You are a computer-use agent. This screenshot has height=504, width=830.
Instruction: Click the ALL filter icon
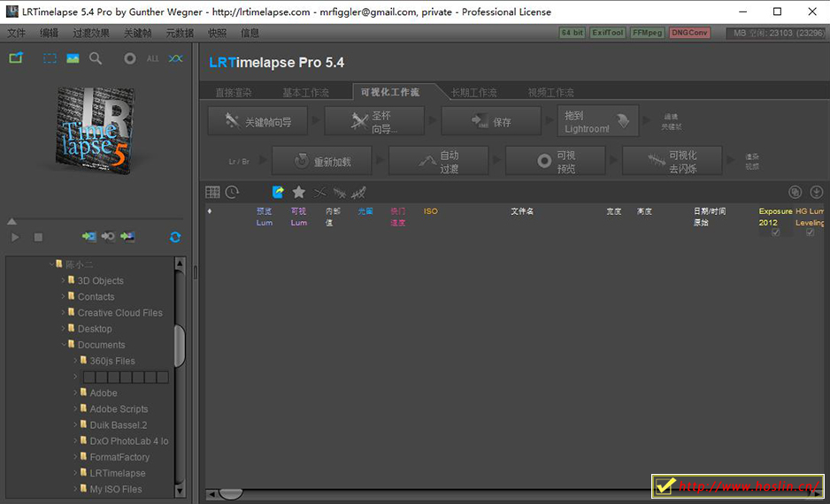pos(152,58)
